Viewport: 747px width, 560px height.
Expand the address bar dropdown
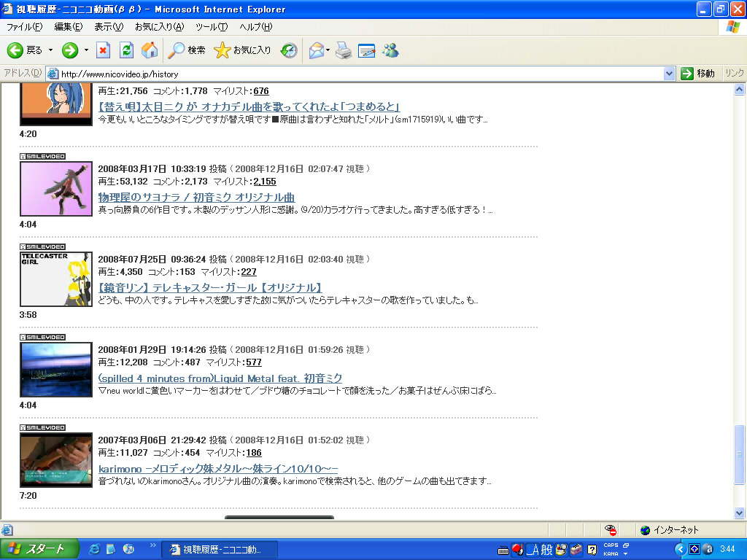(x=669, y=74)
